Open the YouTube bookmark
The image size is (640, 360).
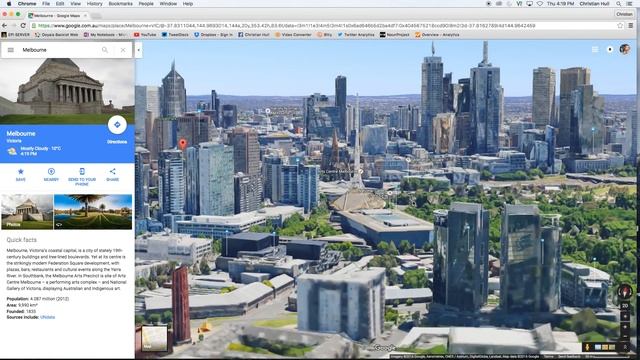(145, 35)
